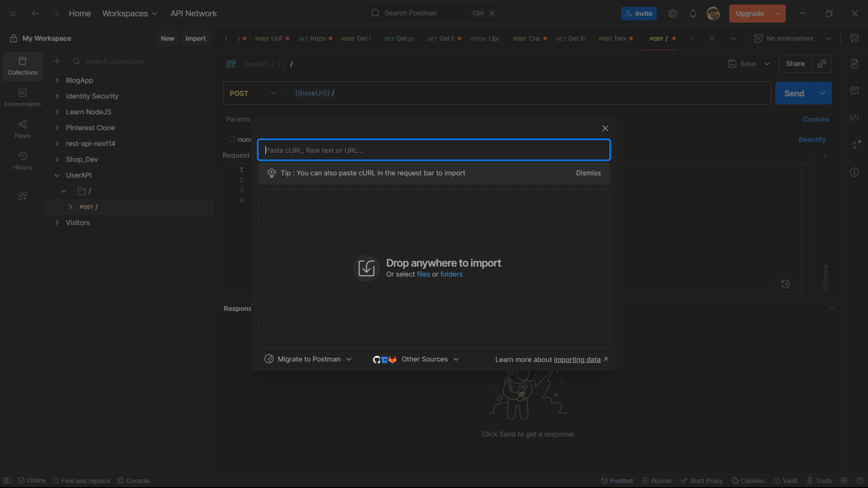
Task: Open the comments icon in right sidebar
Action: pyautogui.click(x=854, y=91)
